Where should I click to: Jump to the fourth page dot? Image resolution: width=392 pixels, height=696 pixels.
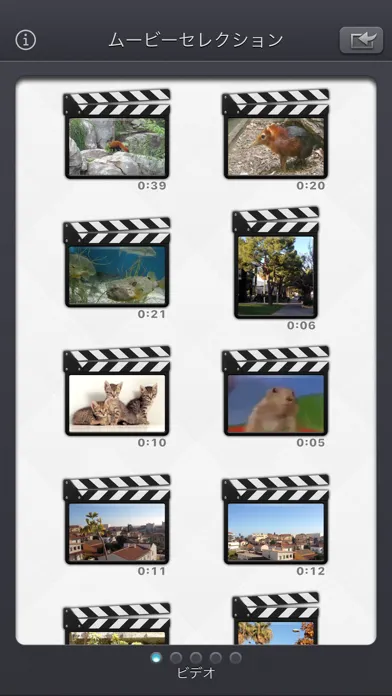[216, 657]
